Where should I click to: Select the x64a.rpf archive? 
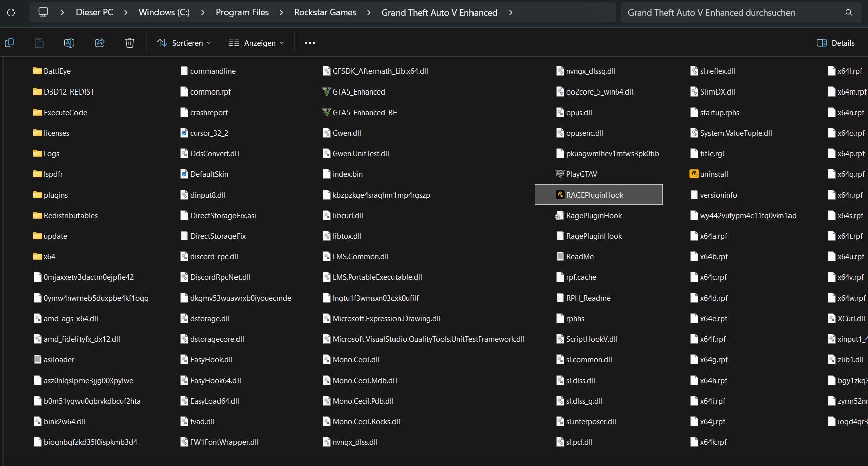[x=708, y=236]
